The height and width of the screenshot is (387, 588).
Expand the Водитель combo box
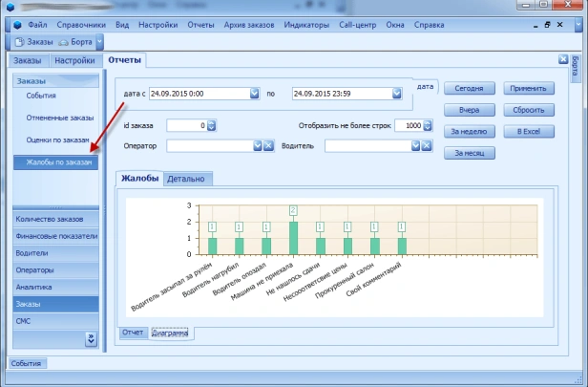[x=414, y=146]
